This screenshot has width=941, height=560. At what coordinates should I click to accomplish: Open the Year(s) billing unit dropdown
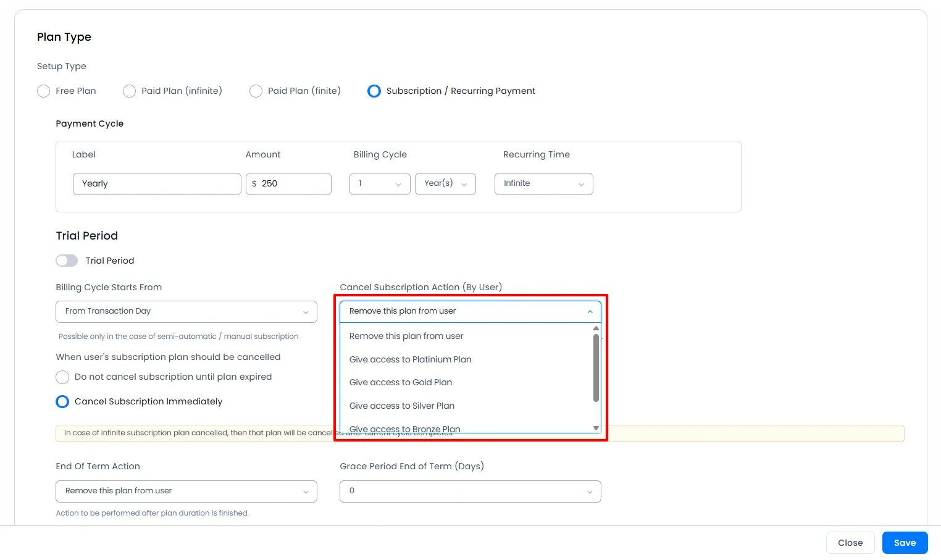[445, 184]
